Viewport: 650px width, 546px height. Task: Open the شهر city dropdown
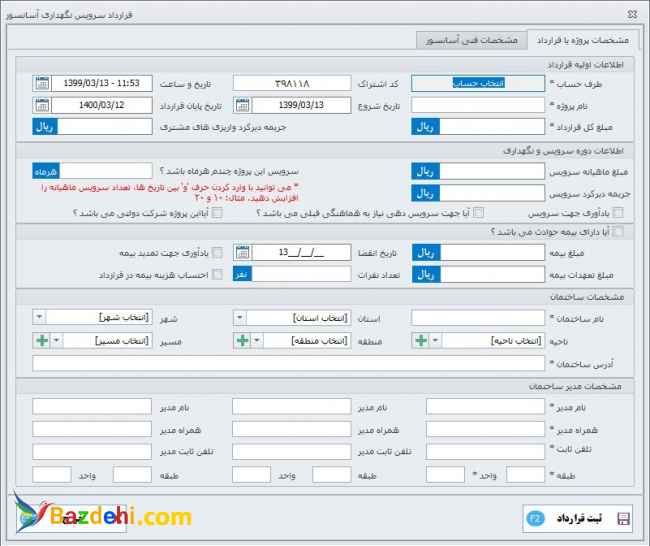click(x=39, y=317)
